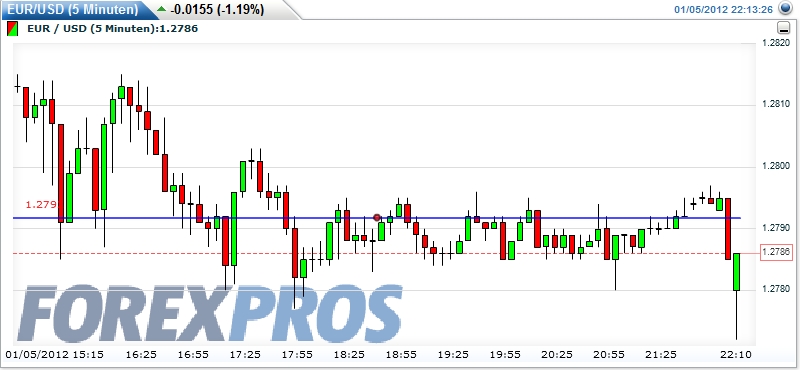Click the 16:55 time axis label
The height and width of the screenshot is (370, 803).
[x=193, y=355]
